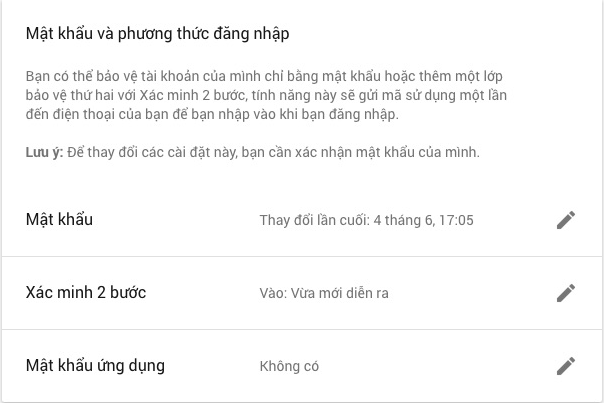The height and width of the screenshot is (403, 604).
Task: Click sentence "Để thay đổi các cài đặt này"
Action: [152, 153]
